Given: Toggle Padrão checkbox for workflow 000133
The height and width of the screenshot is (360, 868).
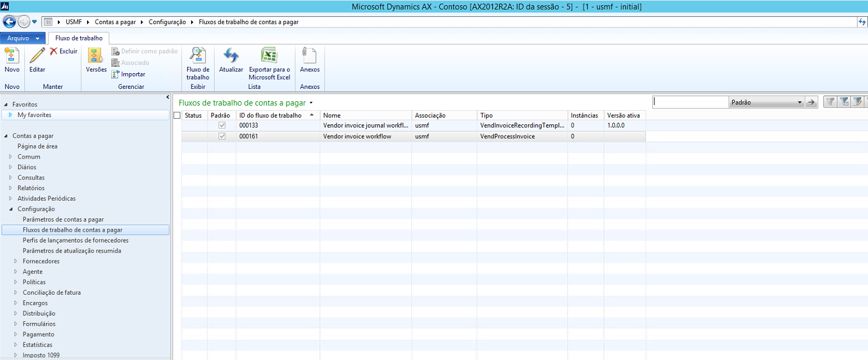Looking at the screenshot, I should (x=222, y=125).
